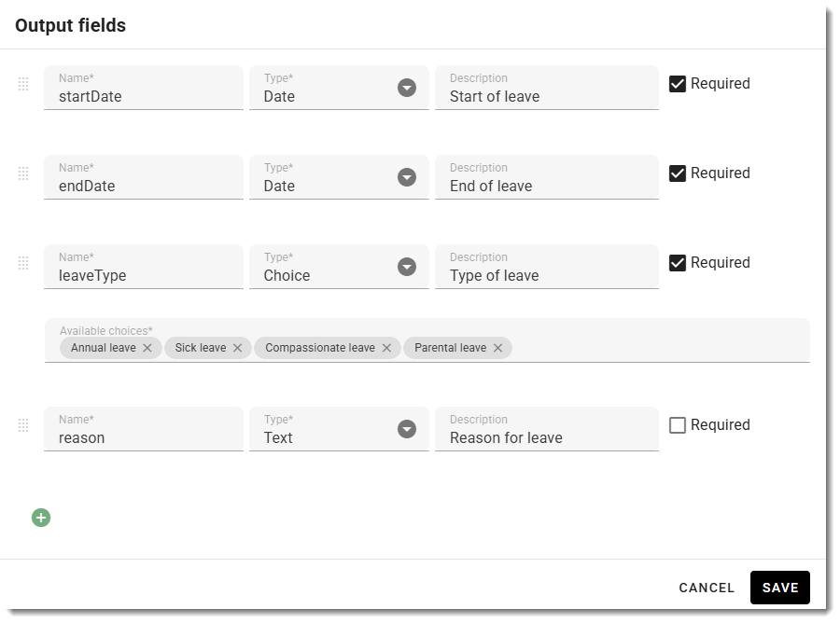The height and width of the screenshot is (623, 840).
Task: Click the drag handle beside endDate
Action: click(23, 173)
